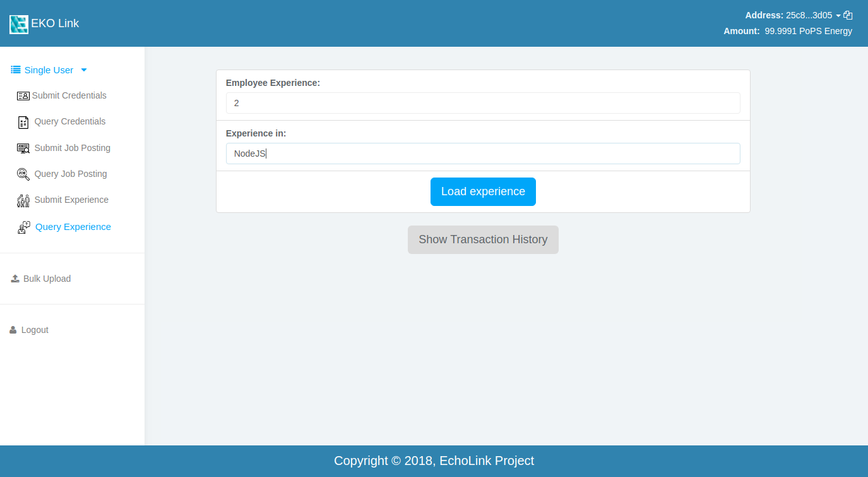868x477 pixels.
Task: Go to Query Job Posting
Action: click(71, 174)
